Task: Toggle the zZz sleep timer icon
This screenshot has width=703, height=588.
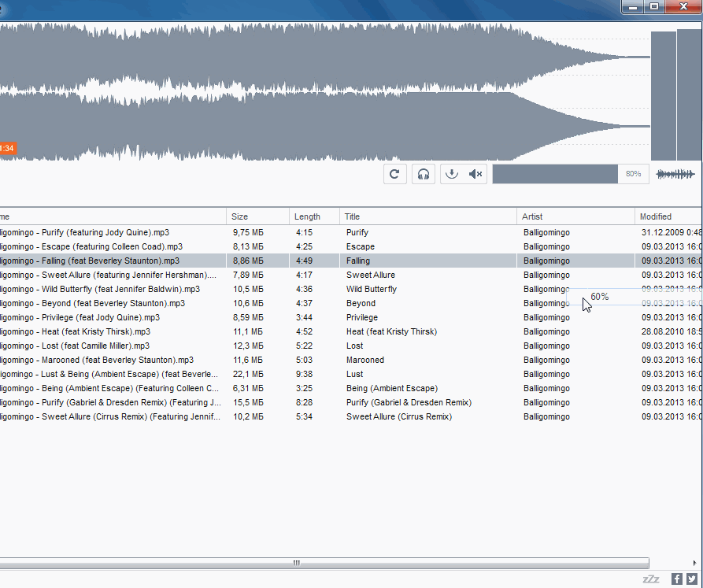Action: click(x=651, y=579)
